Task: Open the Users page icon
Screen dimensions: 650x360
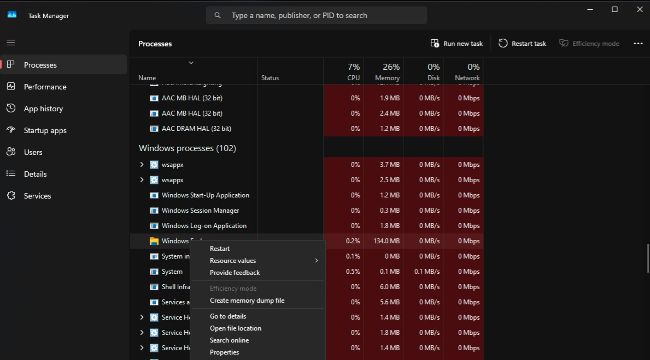Action: (x=11, y=152)
